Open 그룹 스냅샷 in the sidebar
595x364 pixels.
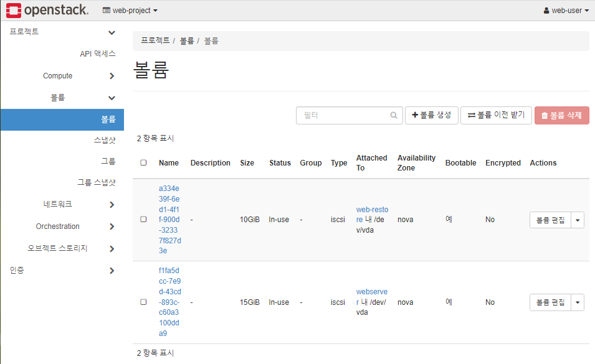click(x=97, y=183)
